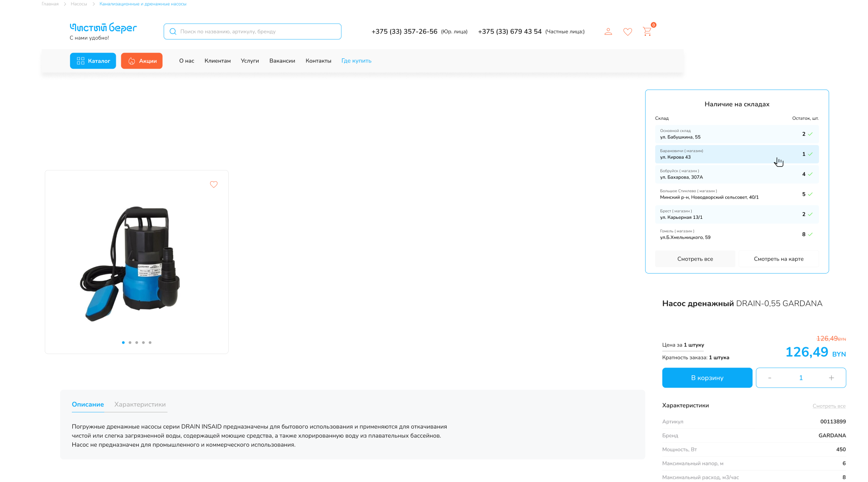
Task: Click the search input field
Action: (258, 32)
